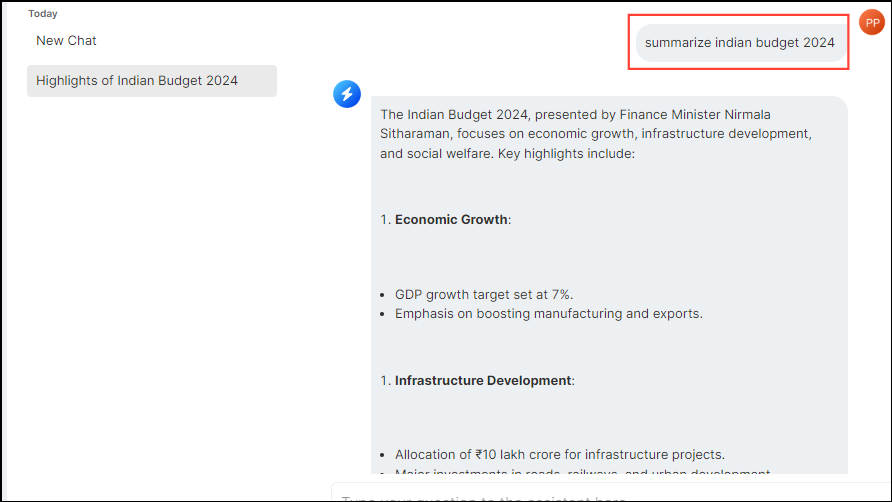Viewport: 892px width, 502px height.
Task: Click the Today section label
Action: [x=43, y=14]
